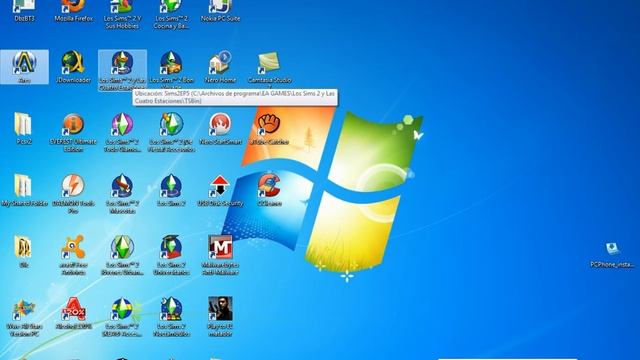
Task: Select Los Sims 2 y Las Cuatro Estaciones icon
Action: 122,70
